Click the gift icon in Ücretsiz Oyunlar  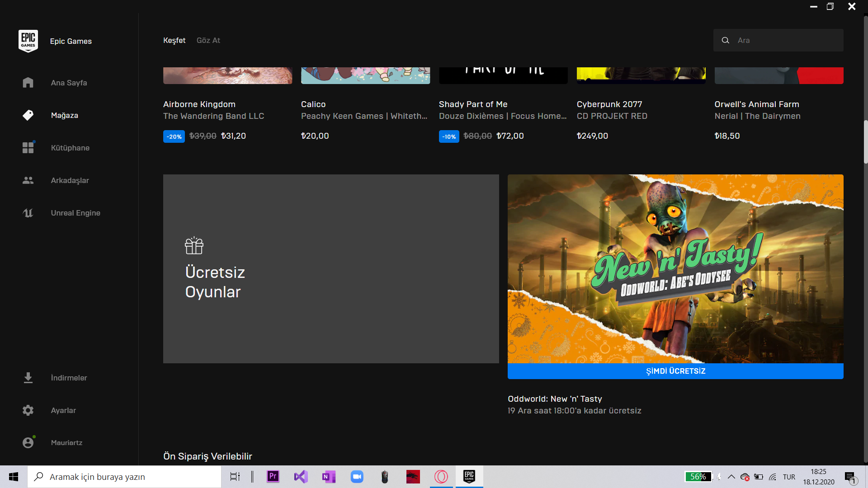(194, 246)
